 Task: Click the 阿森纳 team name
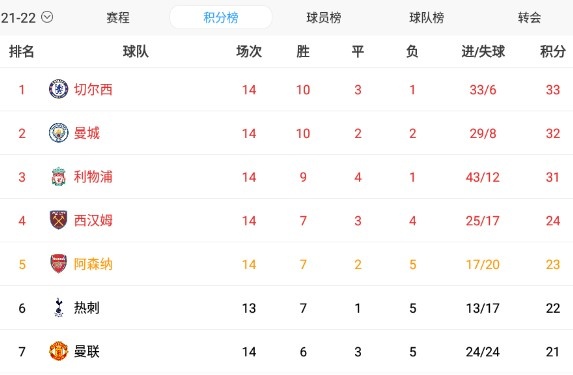coord(93,264)
